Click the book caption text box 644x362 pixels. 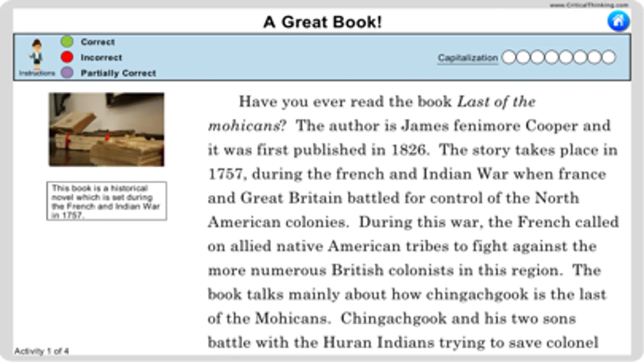pyautogui.click(x=107, y=201)
